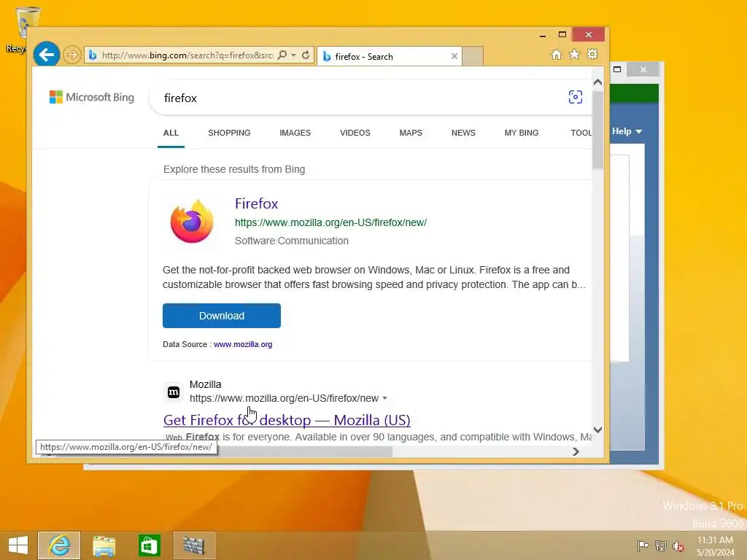Close the background window behind the browser
The width and height of the screenshot is (747, 560).
(x=643, y=69)
